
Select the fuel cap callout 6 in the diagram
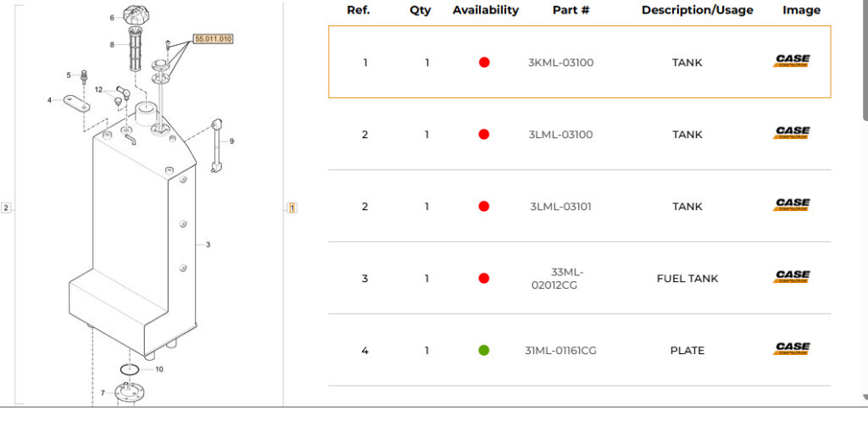112,18
